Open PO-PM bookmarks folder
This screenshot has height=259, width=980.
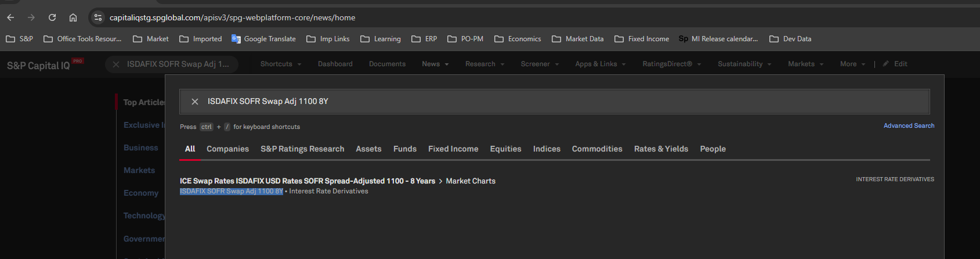tap(465, 39)
